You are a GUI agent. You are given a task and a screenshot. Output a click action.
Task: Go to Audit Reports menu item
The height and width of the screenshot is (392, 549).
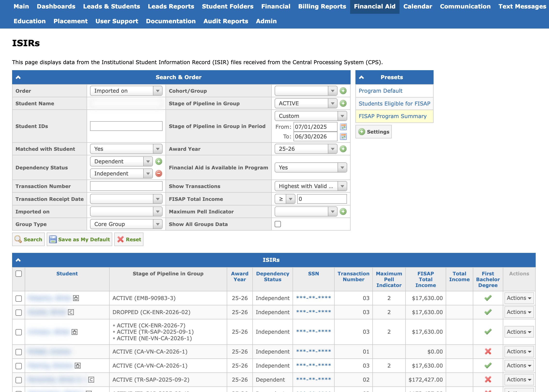click(x=226, y=21)
